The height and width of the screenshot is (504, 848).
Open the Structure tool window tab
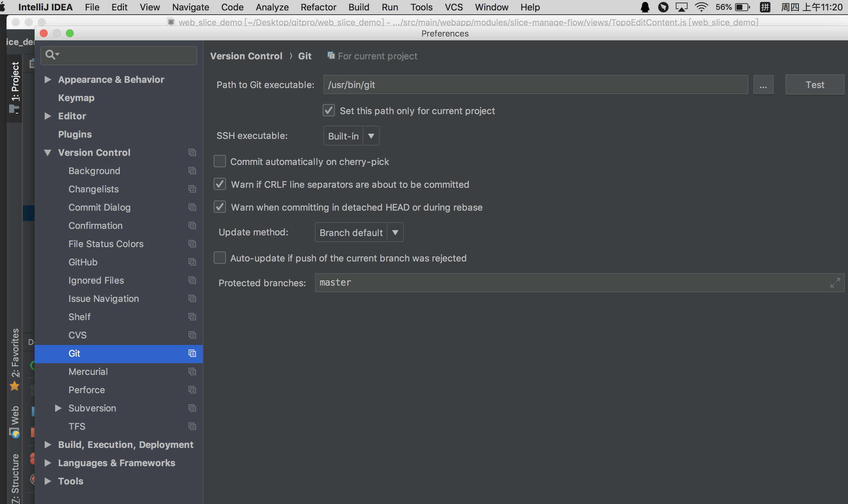coord(15,479)
